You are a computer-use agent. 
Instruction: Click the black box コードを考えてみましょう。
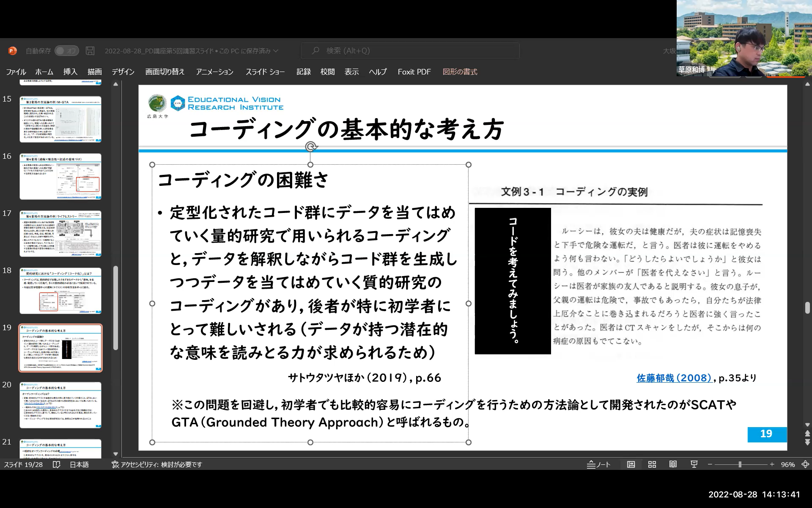click(x=513, y=281)
